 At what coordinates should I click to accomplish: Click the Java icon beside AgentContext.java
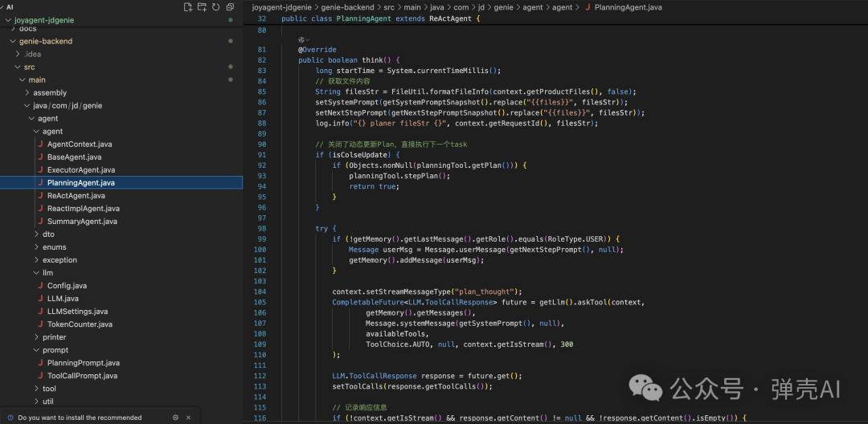[40, 145]
